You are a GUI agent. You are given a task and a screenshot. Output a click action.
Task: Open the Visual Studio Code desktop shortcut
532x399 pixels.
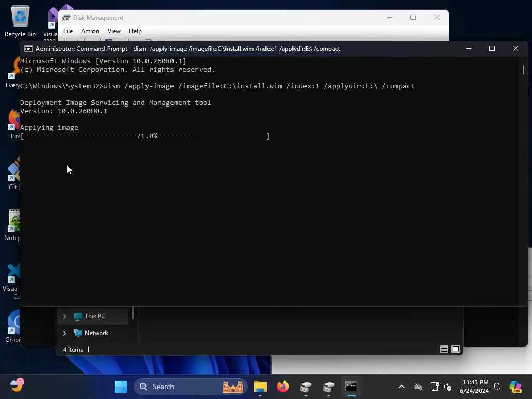pos(12,281)
